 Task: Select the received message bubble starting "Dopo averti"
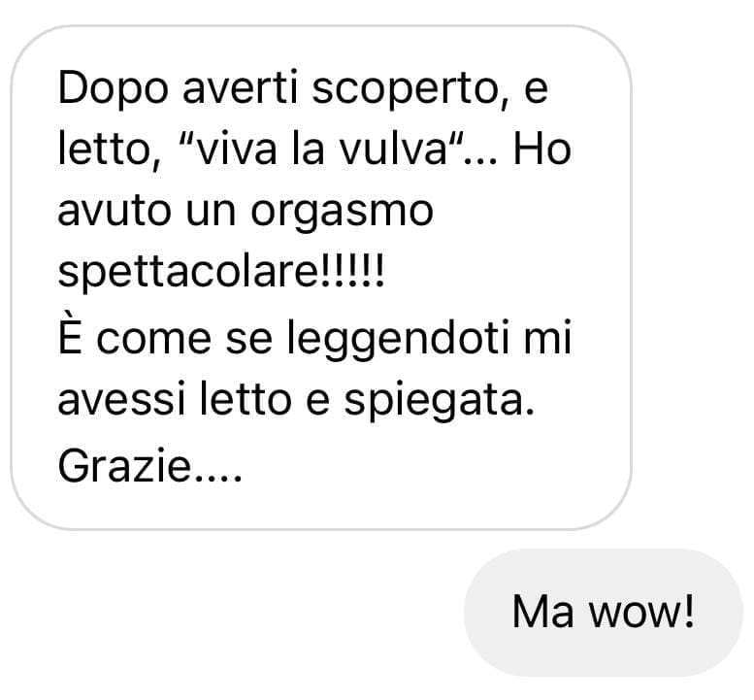(321, 278)
